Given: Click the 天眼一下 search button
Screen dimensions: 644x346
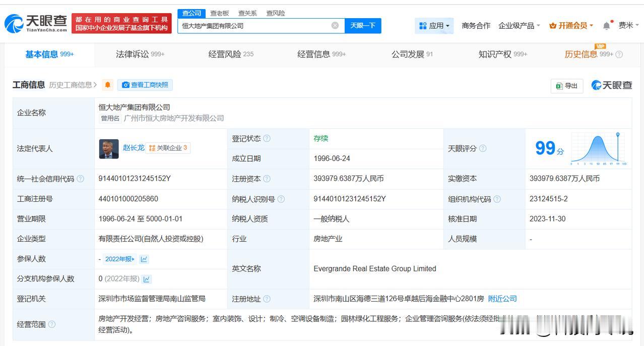Looking at the screenshot, I should point(363,26).
